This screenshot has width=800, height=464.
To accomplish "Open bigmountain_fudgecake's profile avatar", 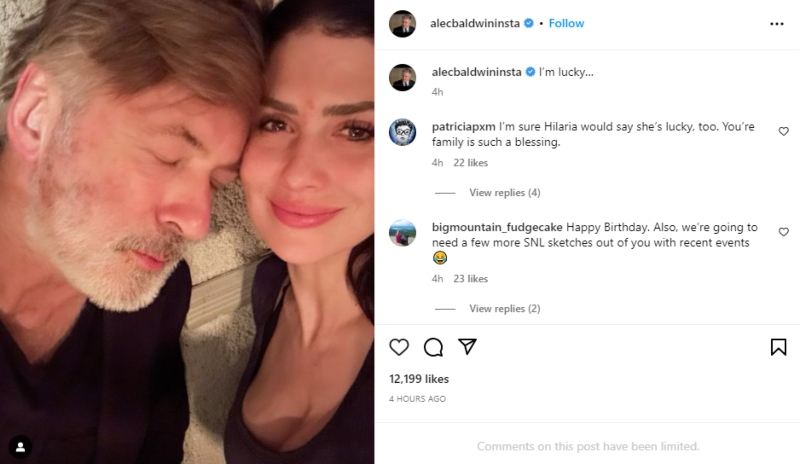I will tap(402, 232).
